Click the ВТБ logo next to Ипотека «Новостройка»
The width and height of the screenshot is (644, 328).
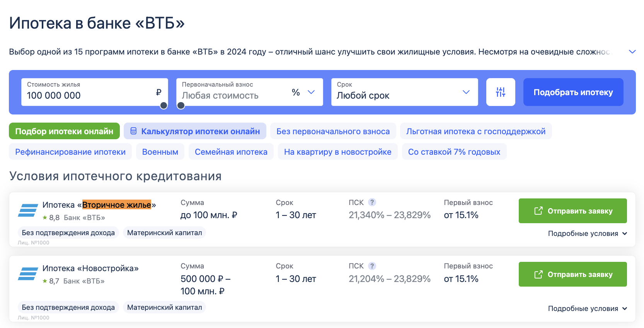[x=28, y=273]
